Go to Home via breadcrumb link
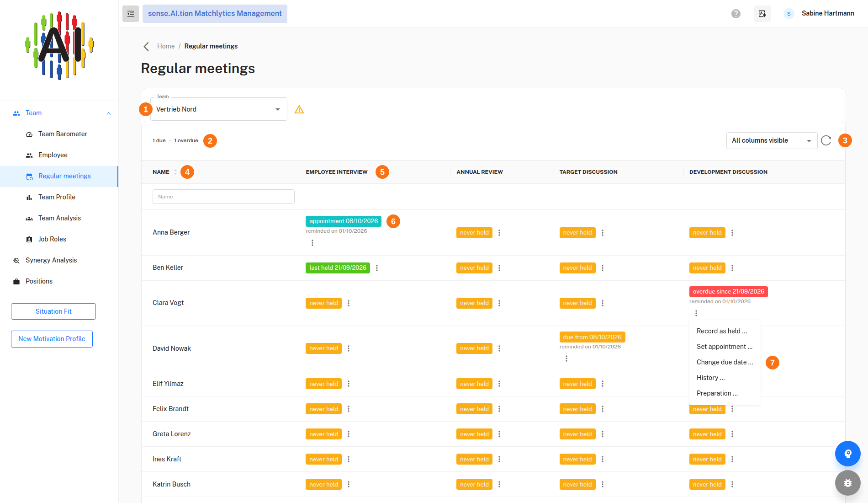This screenshot has height=503, width=868. point(166,46)
